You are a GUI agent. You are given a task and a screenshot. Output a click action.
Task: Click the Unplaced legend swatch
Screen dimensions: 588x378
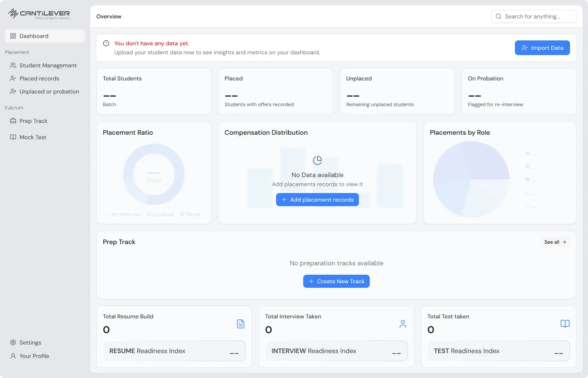coord(149,214)
